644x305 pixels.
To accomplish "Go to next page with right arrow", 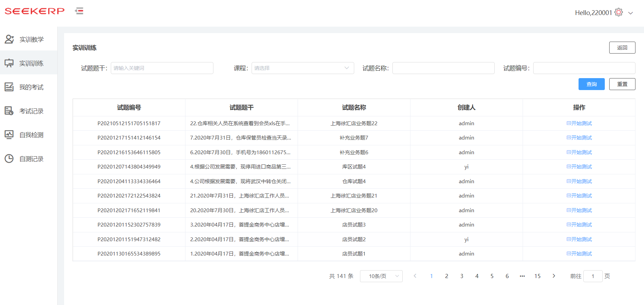I will (x=554, y=276).
